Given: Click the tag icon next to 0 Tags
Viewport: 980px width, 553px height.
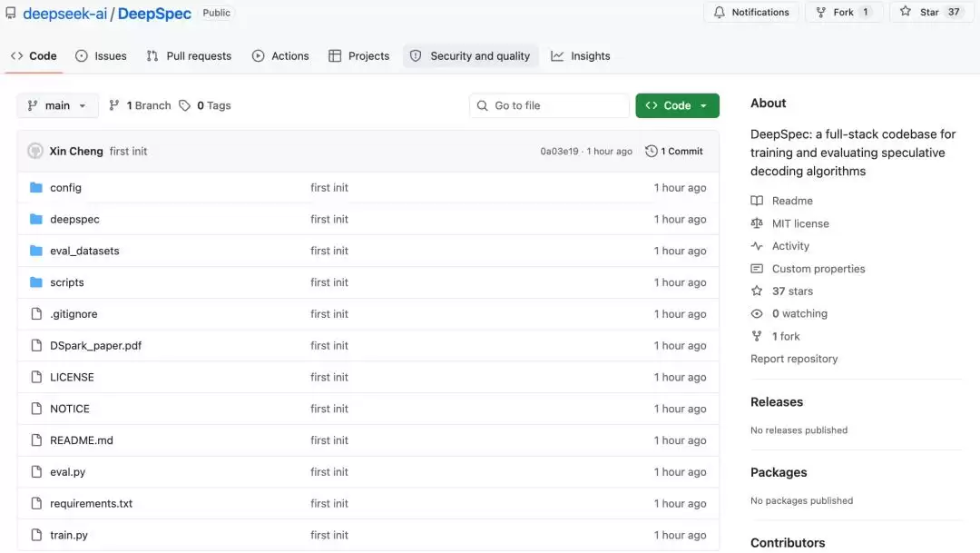Looking at the screenshot, I should pyautogui.click(x=184, y=105).
